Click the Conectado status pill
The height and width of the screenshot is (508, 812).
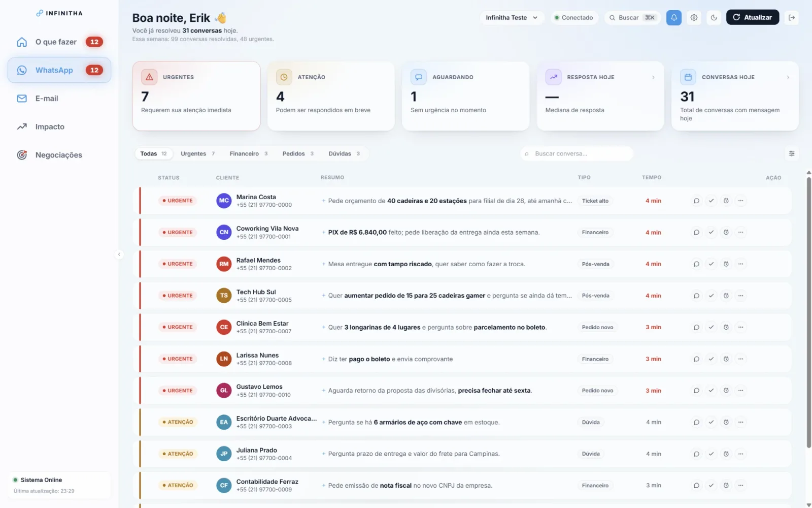574,17
